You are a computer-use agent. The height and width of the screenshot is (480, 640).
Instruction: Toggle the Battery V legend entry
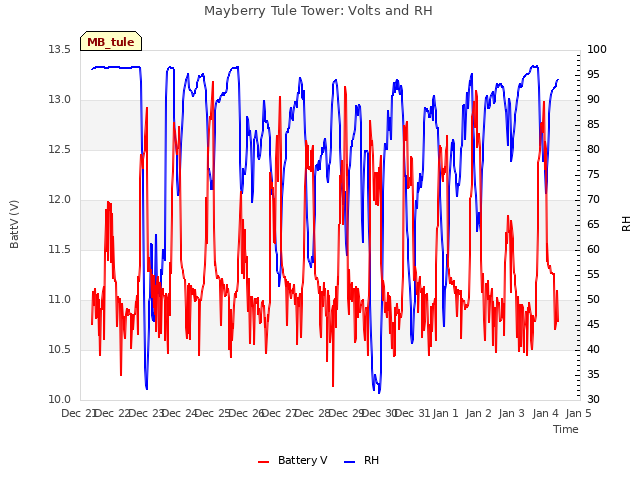click(293, 460)
